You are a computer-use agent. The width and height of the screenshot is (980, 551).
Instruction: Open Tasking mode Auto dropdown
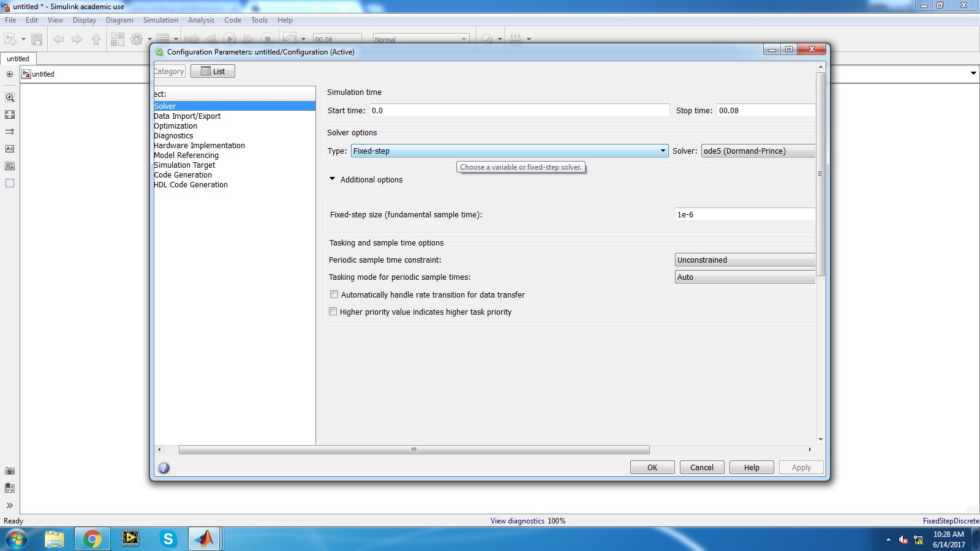[745, 277]
